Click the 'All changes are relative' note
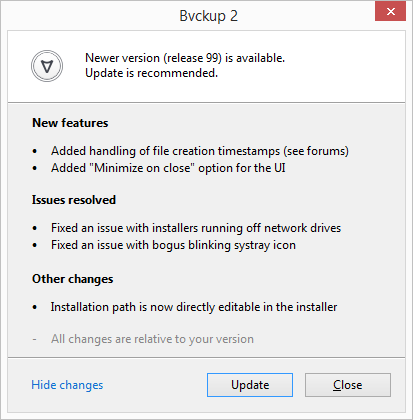Screen dimensions: 413x420 coord(152,339)
